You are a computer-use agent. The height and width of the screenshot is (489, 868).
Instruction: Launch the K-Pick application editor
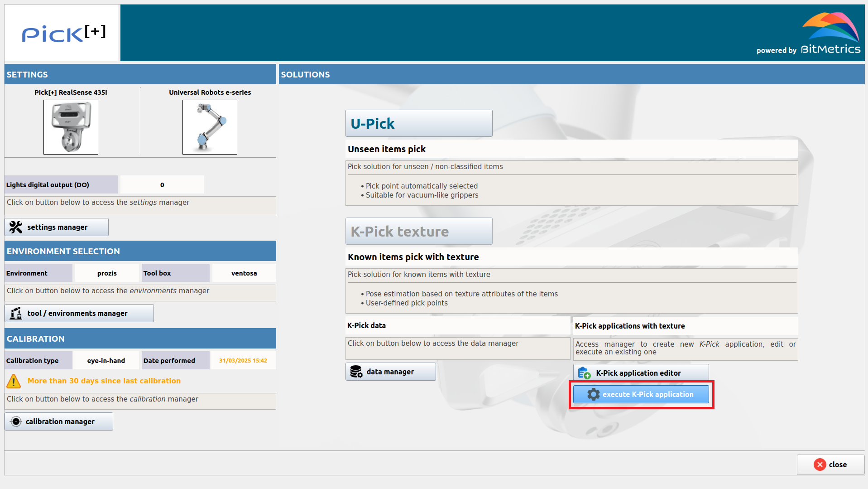click(641, 373)
